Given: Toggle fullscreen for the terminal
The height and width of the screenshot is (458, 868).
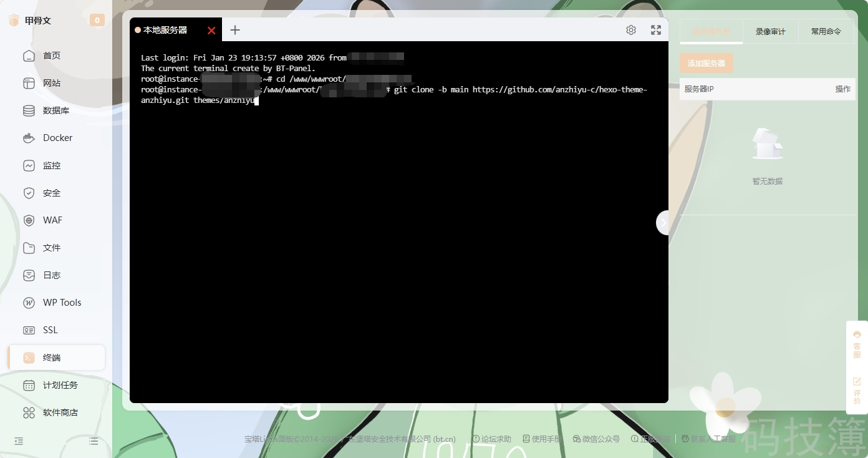Looking at the screenshot, I should (x=656, y=30).
